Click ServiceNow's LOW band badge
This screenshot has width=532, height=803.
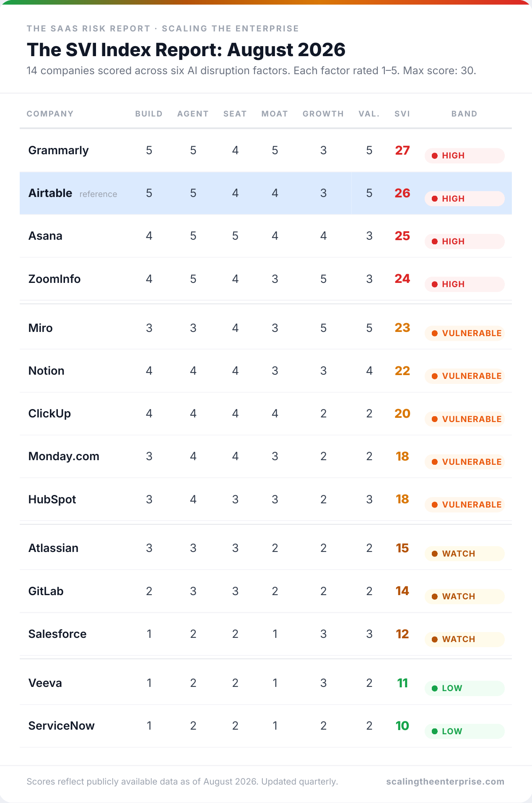[465, 731]
